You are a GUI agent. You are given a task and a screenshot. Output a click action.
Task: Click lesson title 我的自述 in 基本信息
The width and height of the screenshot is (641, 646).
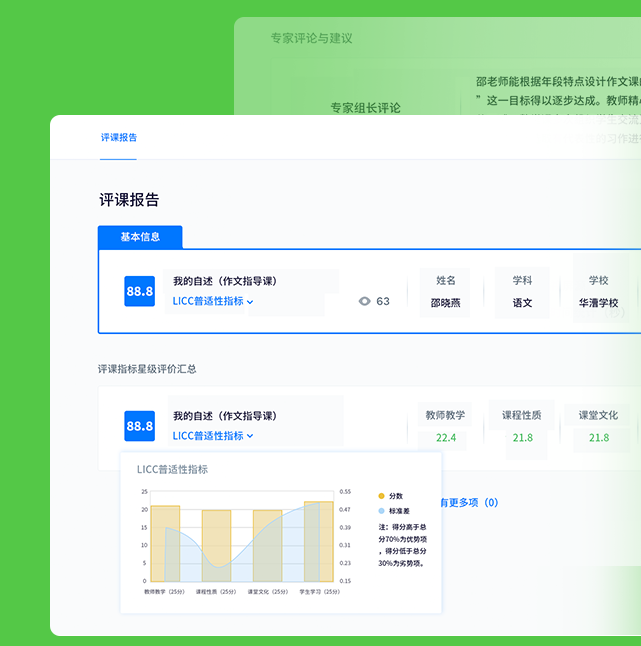(224, 281)
